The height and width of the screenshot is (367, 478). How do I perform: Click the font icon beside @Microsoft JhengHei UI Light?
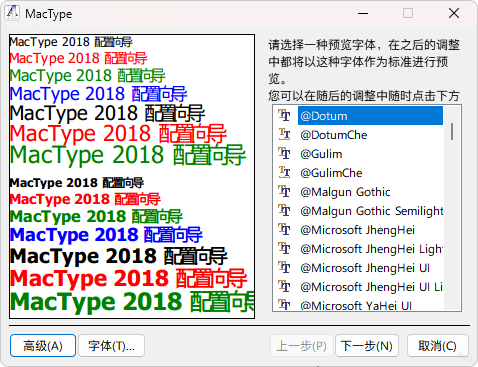pos(284,286)
